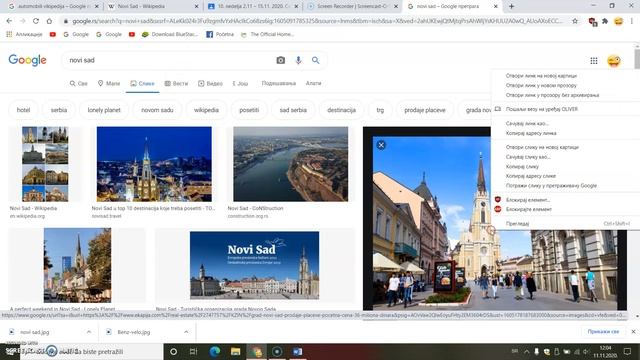
Task: Go back with browser back arrow
Action: [9, 21]
